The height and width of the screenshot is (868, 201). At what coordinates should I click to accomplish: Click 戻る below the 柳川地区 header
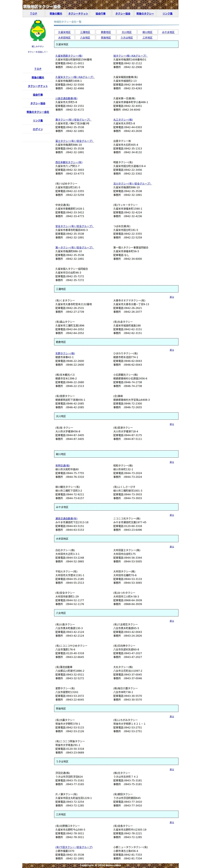tap(172, 462)
